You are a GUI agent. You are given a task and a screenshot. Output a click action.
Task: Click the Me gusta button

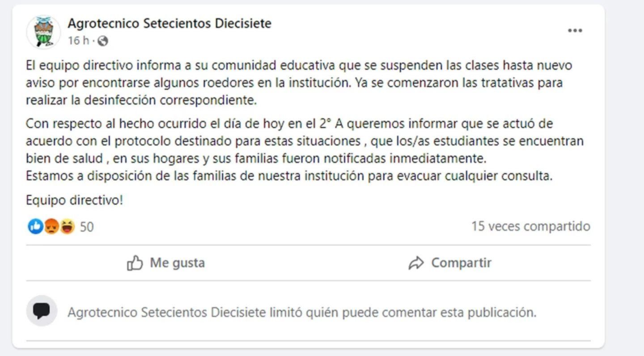(166, 263)
